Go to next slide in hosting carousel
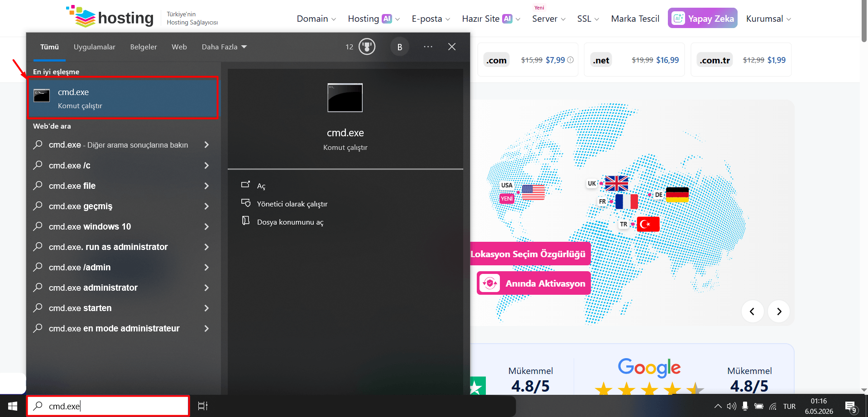 (x=779, y=311)
